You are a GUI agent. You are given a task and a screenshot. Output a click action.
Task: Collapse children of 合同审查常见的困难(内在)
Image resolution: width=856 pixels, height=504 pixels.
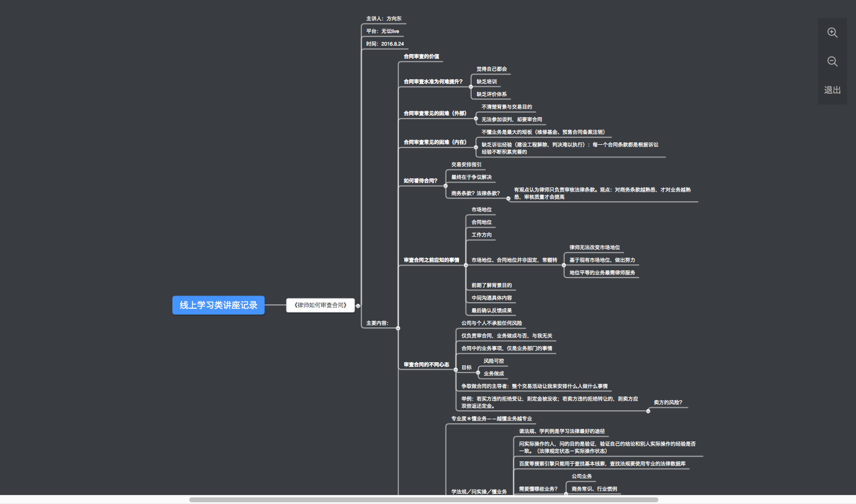coord(476,148)
